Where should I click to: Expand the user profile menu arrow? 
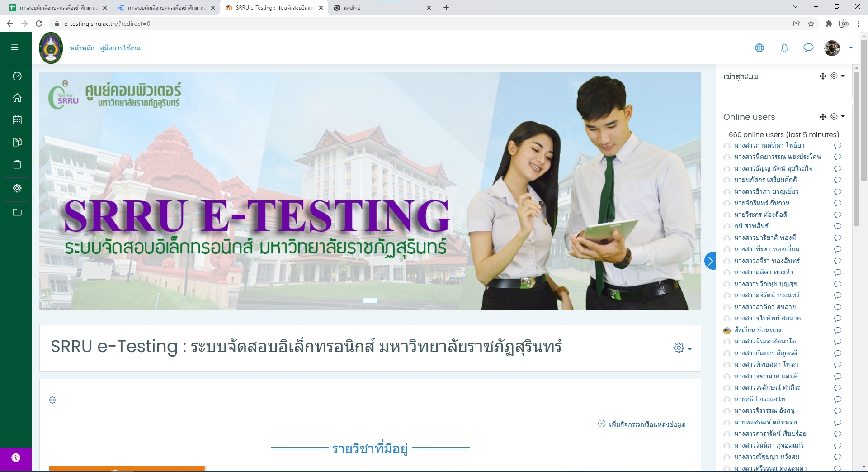(x=851, y=48)
